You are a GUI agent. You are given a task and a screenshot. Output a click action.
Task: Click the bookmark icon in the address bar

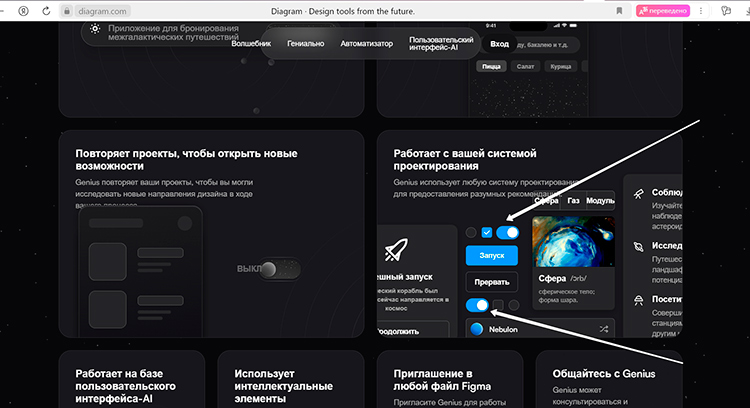pyautogui.click(x=620, y=11)
